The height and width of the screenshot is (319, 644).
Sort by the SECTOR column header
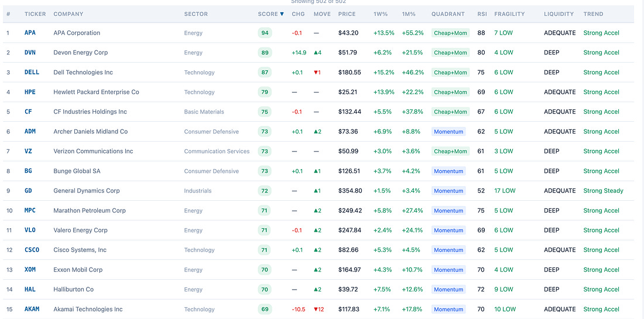point(196,14)
